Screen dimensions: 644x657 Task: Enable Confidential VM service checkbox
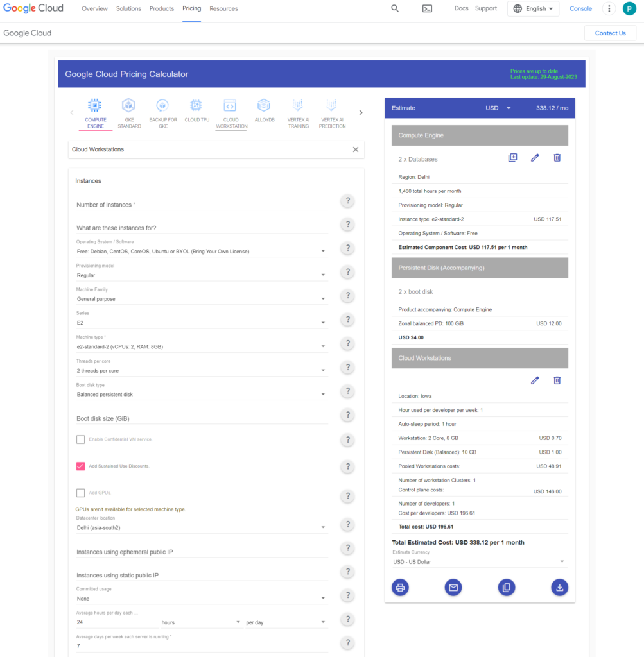pos(80,439)
